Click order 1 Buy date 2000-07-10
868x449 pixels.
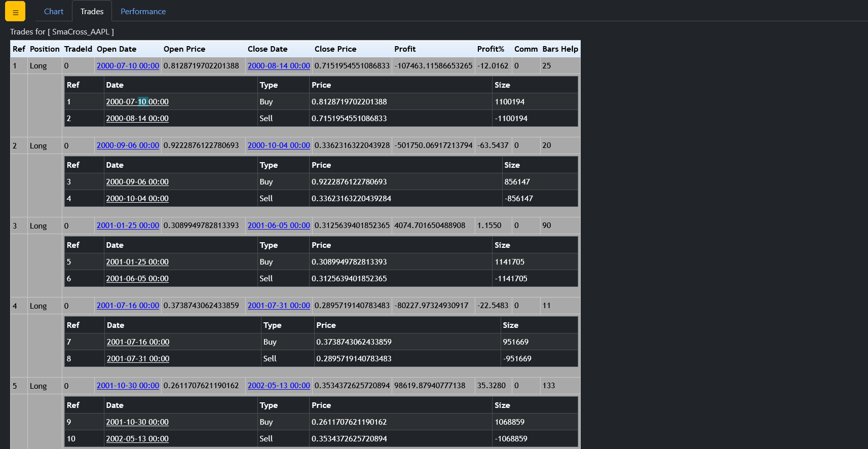[137, 102]
